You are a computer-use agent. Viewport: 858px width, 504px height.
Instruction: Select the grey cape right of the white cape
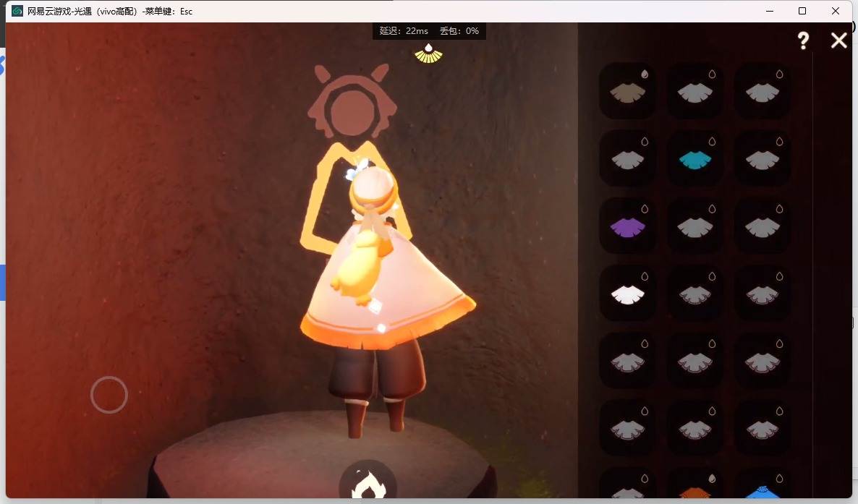point(695,294)
